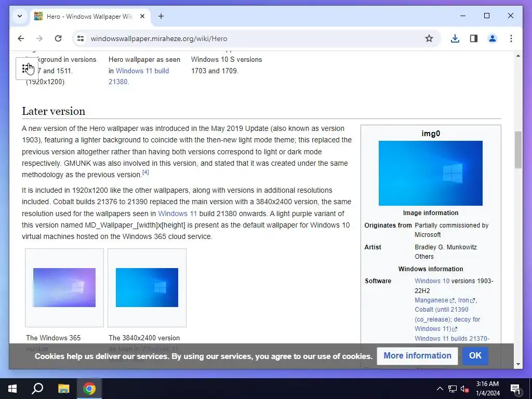This screenshot has height=399, width=532.
Task: Open citation reference [4]
Action: (x=145, y=172)
